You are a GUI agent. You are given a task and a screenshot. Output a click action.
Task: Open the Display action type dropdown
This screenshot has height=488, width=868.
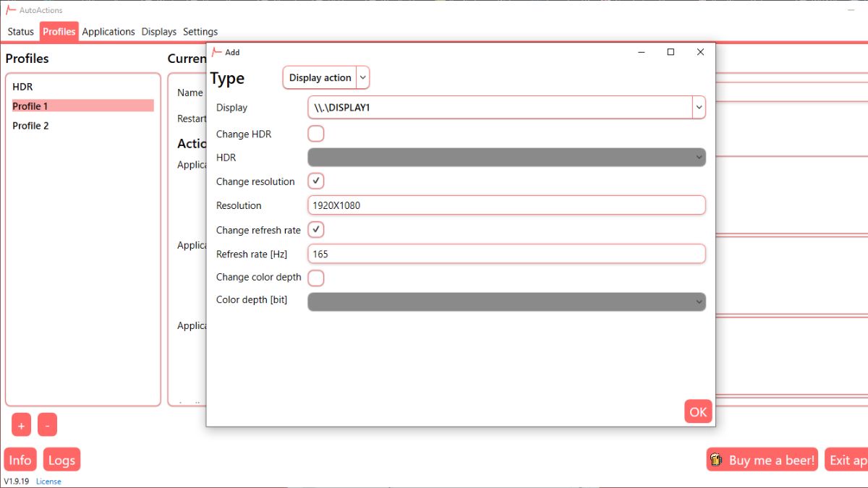(x=362, y=77)
